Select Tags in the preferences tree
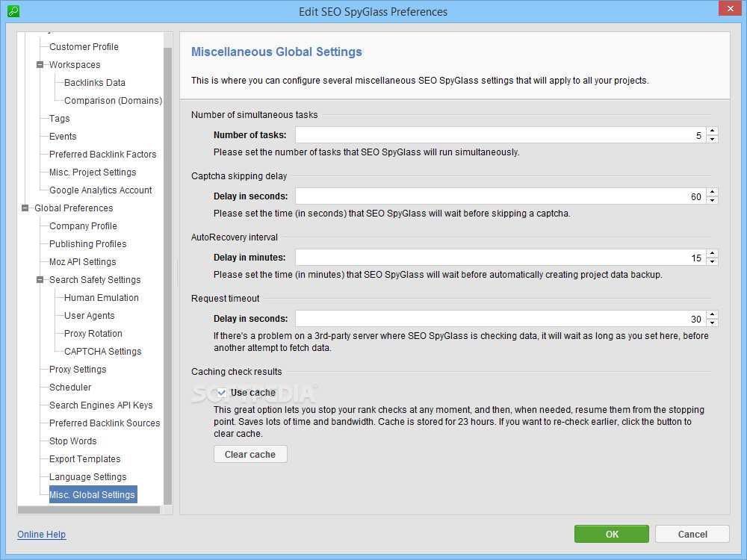Viewport: 747px width, 560px height. tap(60, 119)
